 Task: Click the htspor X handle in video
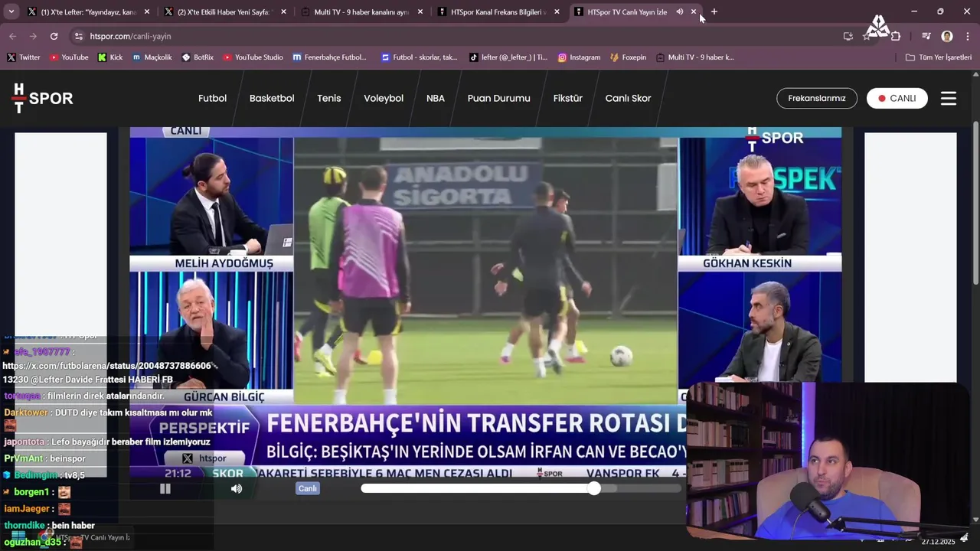click(205, 458)
